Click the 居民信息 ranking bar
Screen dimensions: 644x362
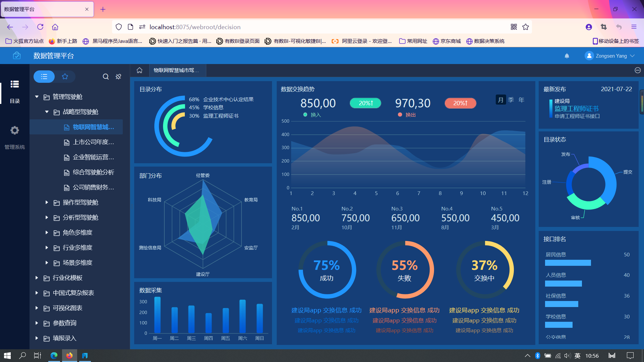568,263
